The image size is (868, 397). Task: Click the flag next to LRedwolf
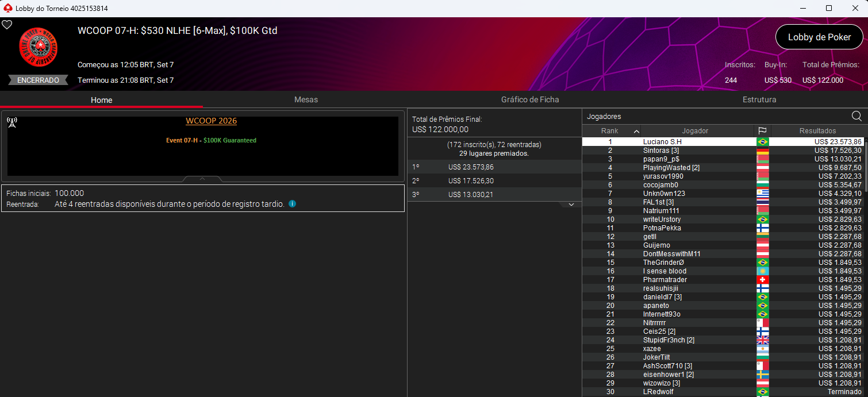[763, 392]
